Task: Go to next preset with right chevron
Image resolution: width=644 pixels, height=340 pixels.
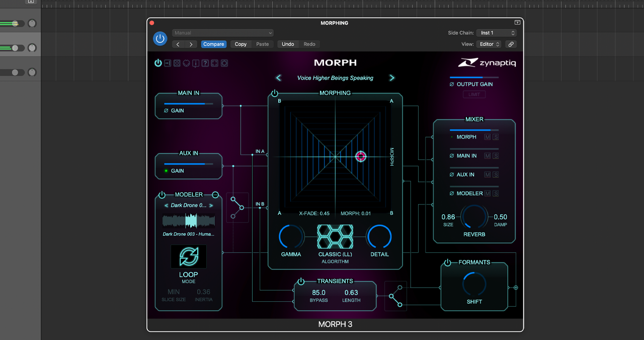Action: [392, 78]
